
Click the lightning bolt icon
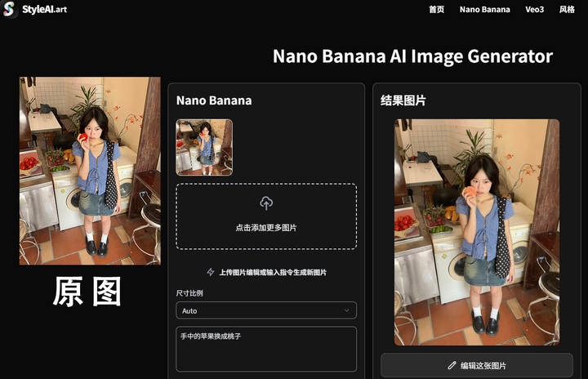(211, 272)
